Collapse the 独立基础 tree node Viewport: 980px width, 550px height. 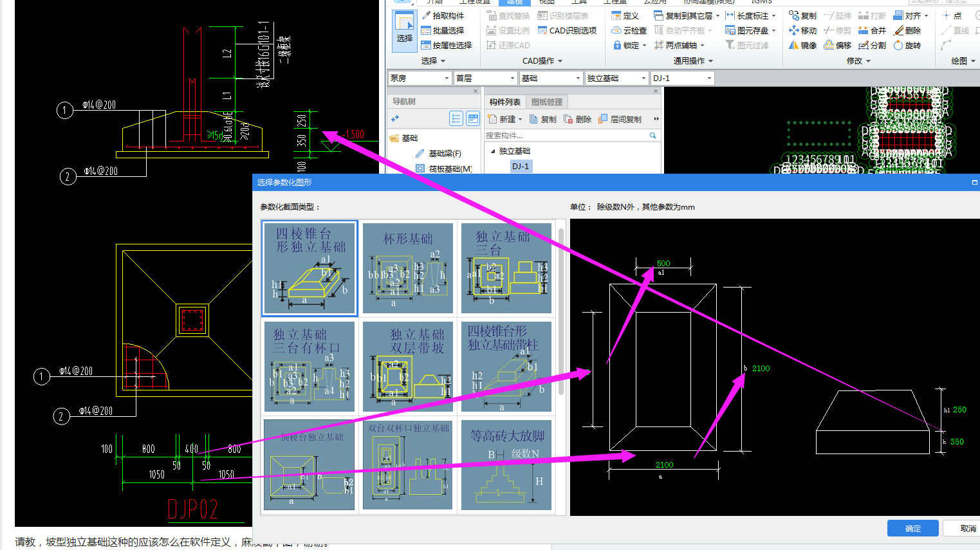point(493,151)
